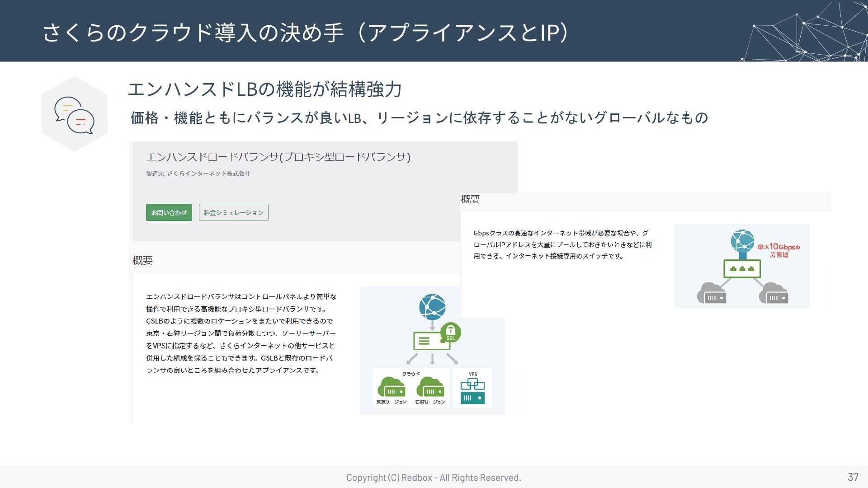Click the Copyright (C) Redbox footer text
The width and height of the screenshot is (868, 488).
point(434,477)
